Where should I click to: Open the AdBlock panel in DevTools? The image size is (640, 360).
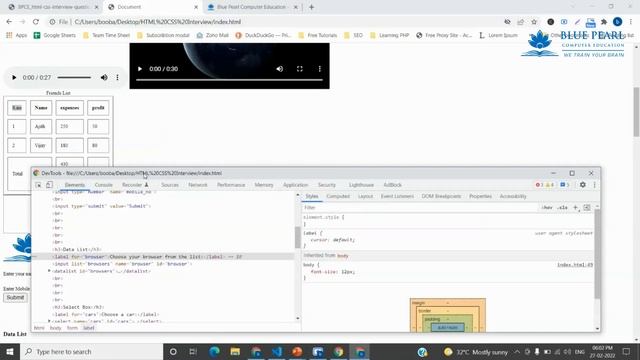pos(392,185)
